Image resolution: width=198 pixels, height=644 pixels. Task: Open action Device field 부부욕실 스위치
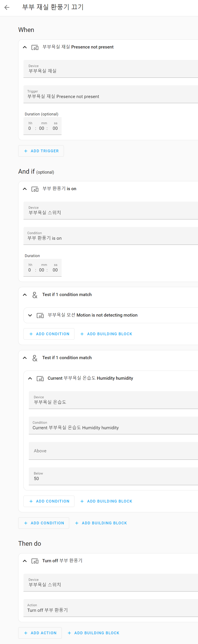111,583
